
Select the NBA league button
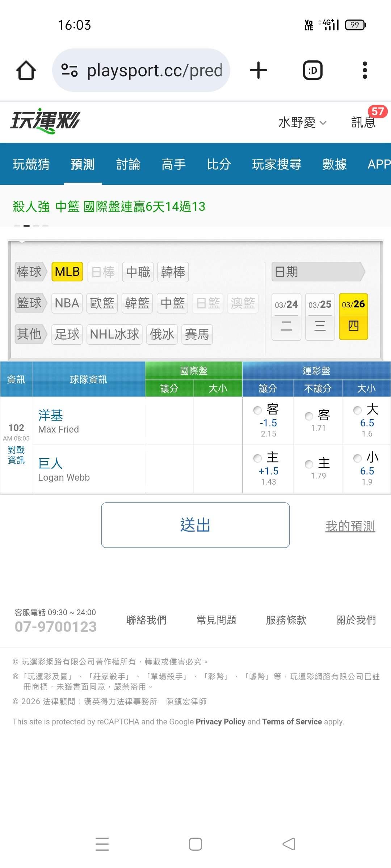(67, 303)
